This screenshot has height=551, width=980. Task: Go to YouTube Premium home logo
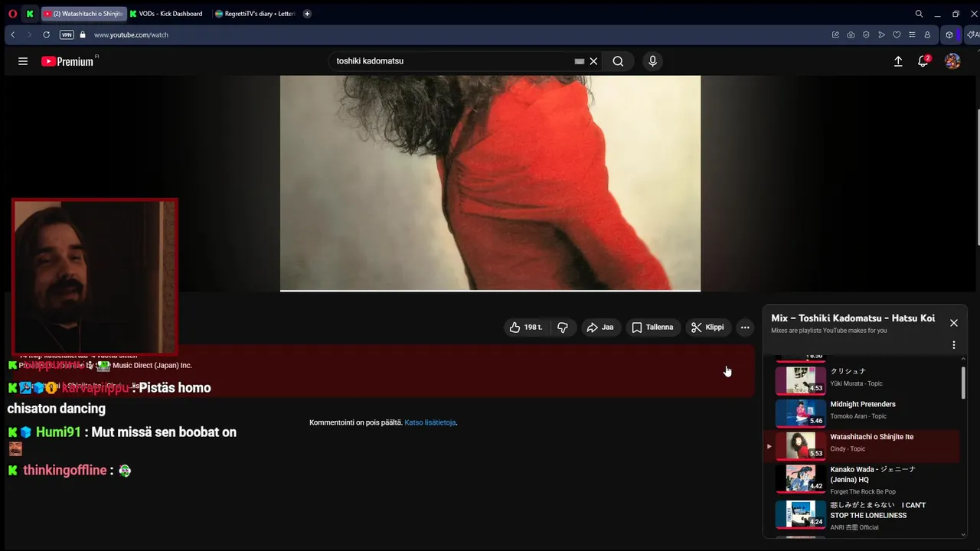click(67, 61)
